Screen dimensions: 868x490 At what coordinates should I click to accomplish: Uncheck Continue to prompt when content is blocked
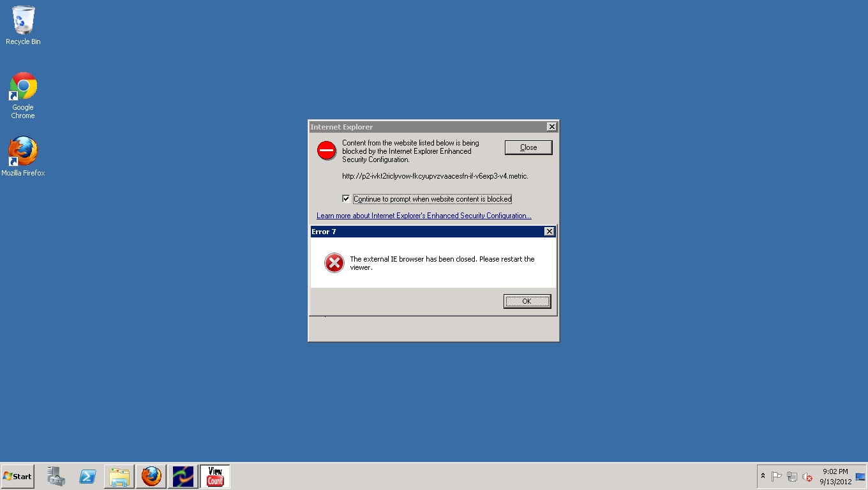coord(346,199)
